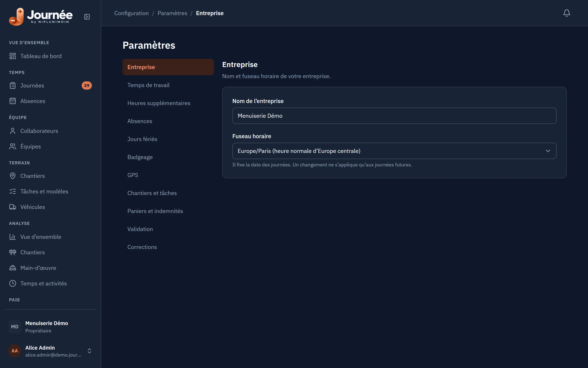
Task: Expand the Alice Admin account switcher chevrons
Action: click(x=89, y=351)
